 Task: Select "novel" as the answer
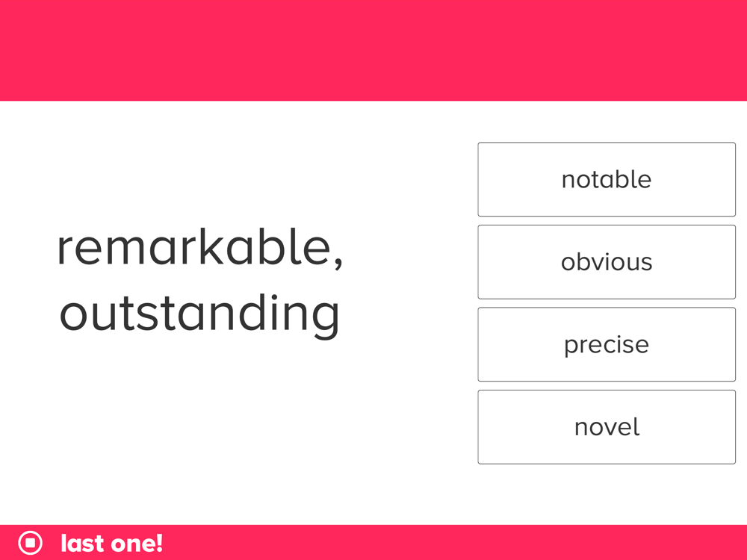(x=607, y=426)
